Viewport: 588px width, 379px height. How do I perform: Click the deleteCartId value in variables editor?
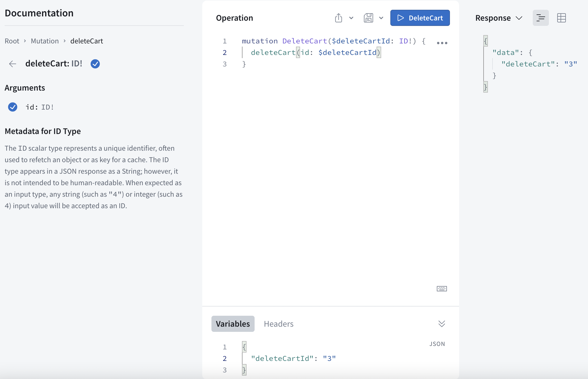tap(329, 359)
